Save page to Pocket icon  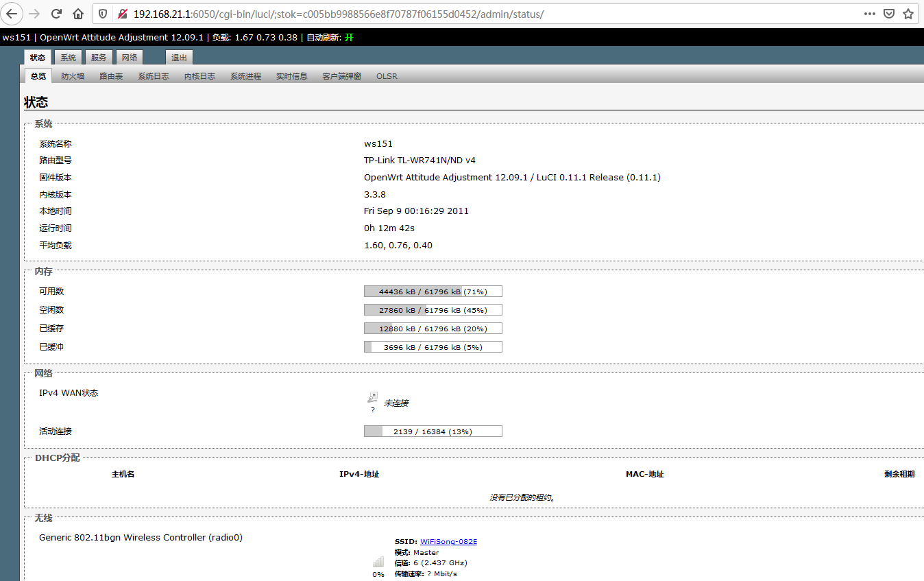pyautogui.click(x=889, y=14)
